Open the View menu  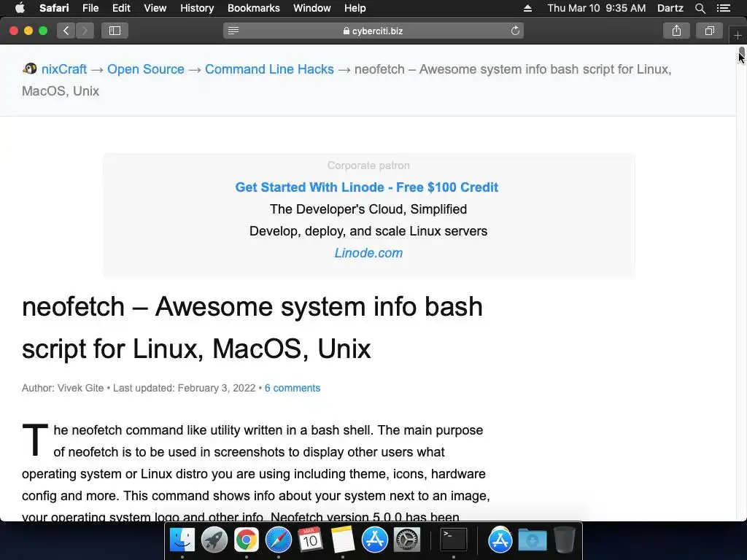[155, 8]
